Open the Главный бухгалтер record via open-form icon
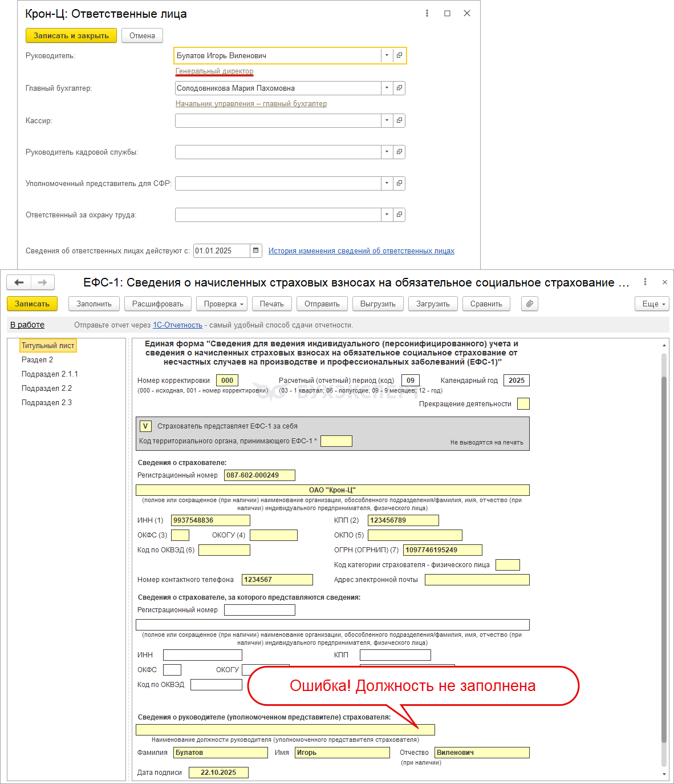674x784 pixels. coord(399,88)
